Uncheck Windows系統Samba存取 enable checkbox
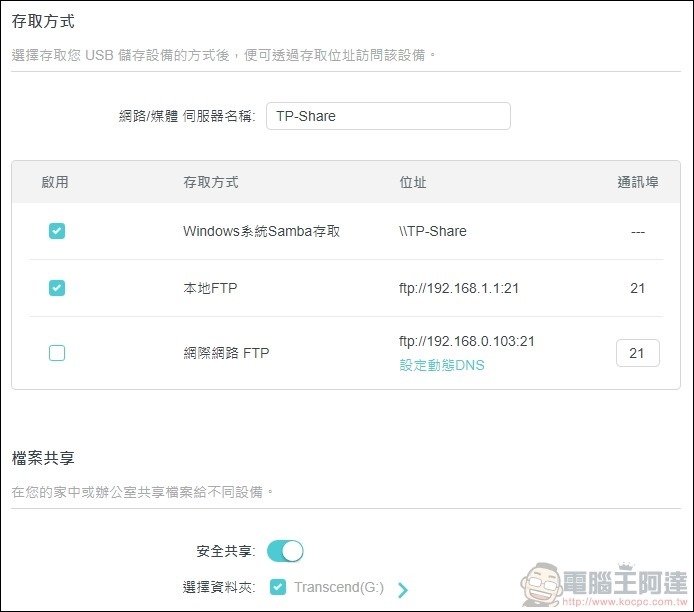 pyautogui.click(x=57, y=231)
